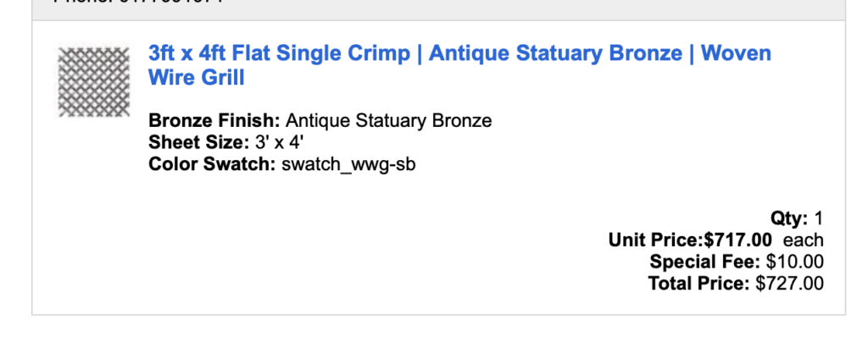
Task: Click the Qty label
Action: 789,218
